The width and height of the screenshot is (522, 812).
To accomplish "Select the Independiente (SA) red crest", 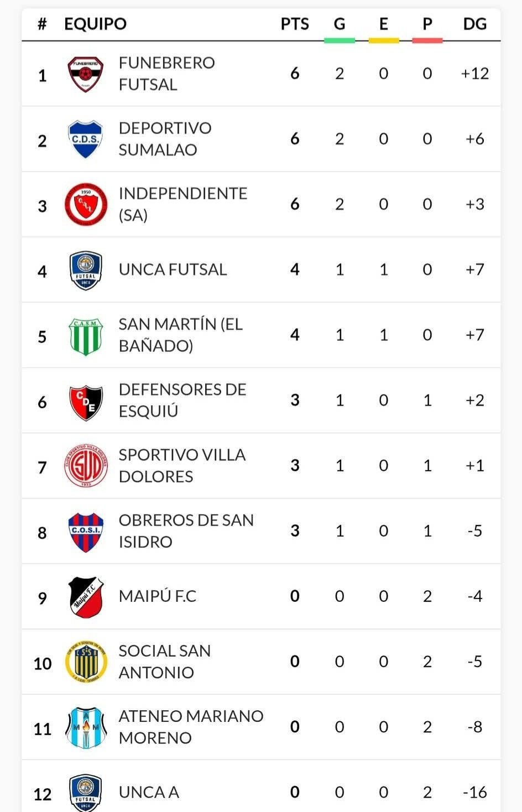I will [86, 205].
